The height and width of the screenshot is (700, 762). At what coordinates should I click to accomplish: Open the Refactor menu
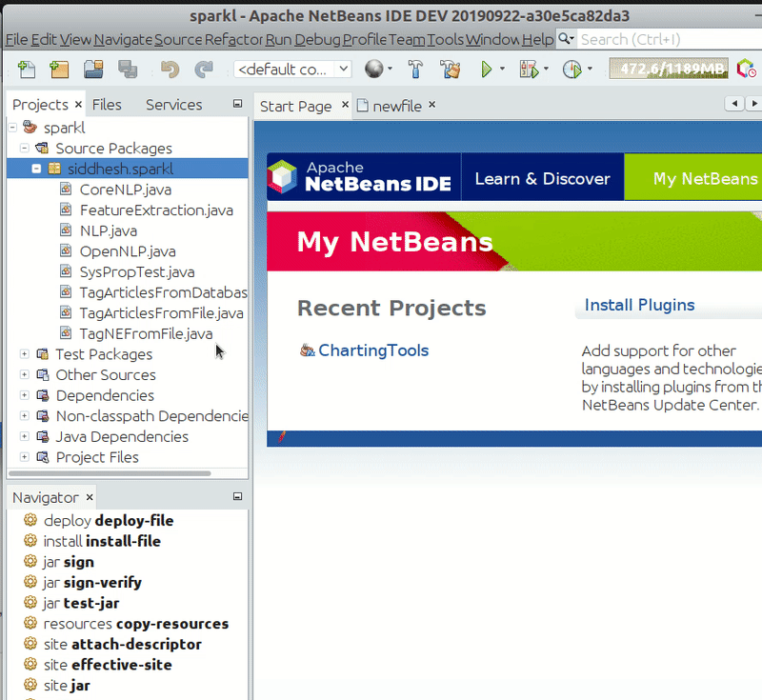click(233, 39)
